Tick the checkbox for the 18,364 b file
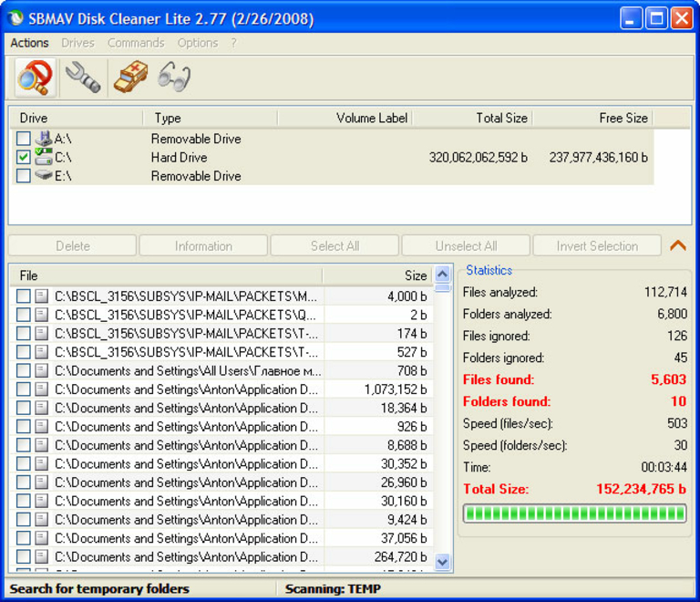700x602 pixels. (x=23, y=408)
